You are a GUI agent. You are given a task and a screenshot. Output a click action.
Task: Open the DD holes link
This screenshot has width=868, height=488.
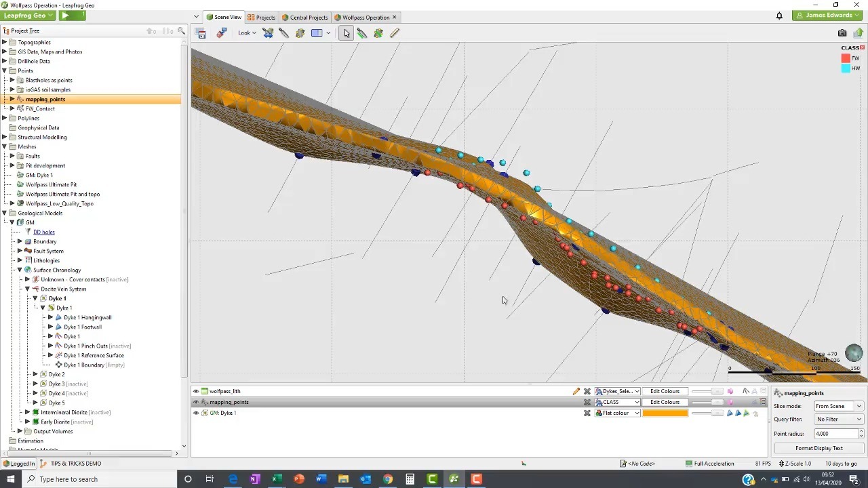click(x=44, y=232)
